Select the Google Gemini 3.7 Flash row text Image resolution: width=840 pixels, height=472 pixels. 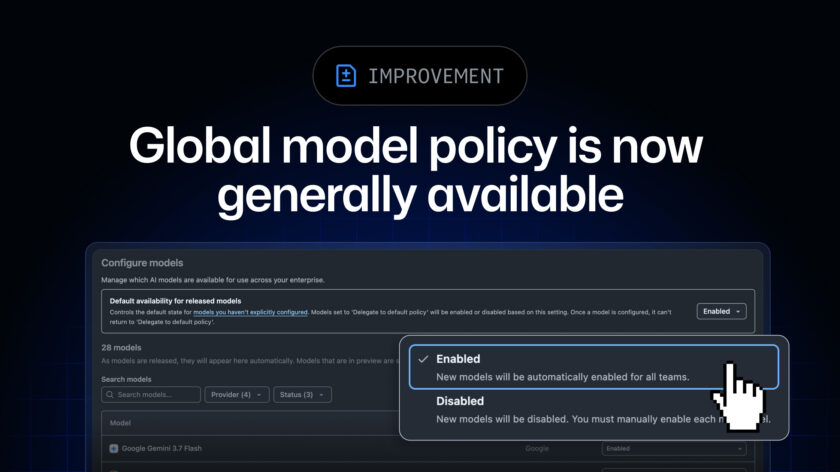point(162,448)
